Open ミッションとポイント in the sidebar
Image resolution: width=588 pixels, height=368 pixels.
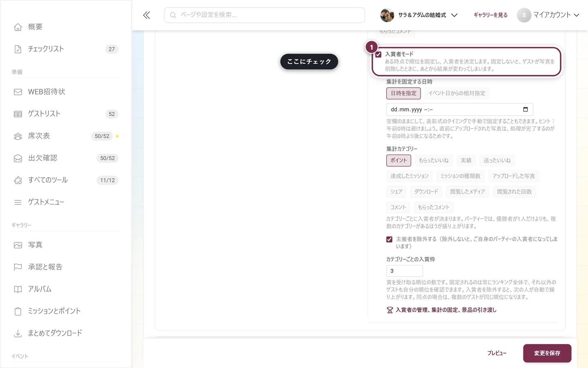pyautogui.click(x=66, y=312)
